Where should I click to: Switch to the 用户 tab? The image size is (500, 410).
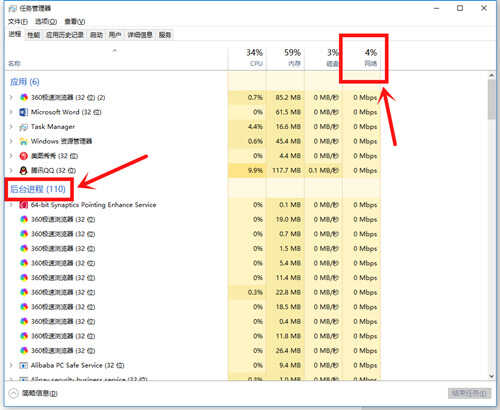click(115, 35)
